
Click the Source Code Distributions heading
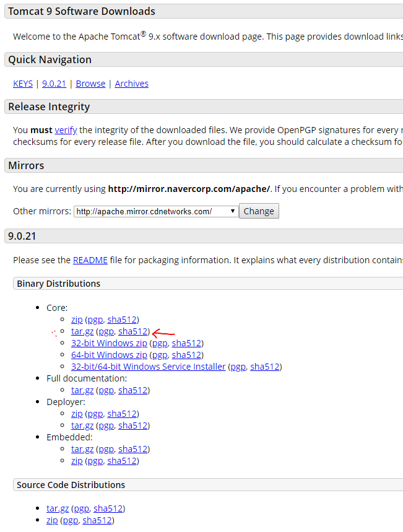pos(71,485)
